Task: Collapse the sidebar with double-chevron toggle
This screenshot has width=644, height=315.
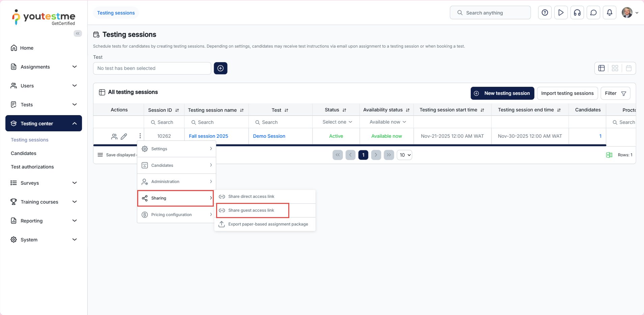Action: point(78,33)
